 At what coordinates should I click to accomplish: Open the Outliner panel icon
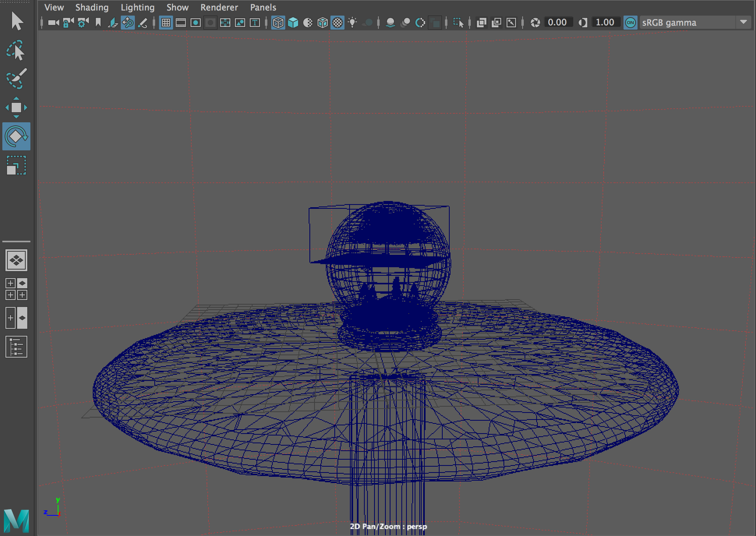tap(16, 347)
